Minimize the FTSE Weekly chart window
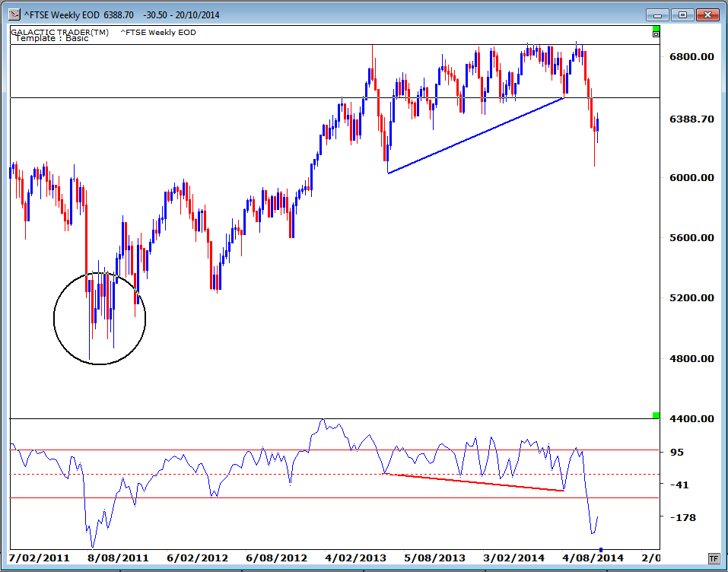Screen dimensions: 728x572 click(x=657, y=15)
